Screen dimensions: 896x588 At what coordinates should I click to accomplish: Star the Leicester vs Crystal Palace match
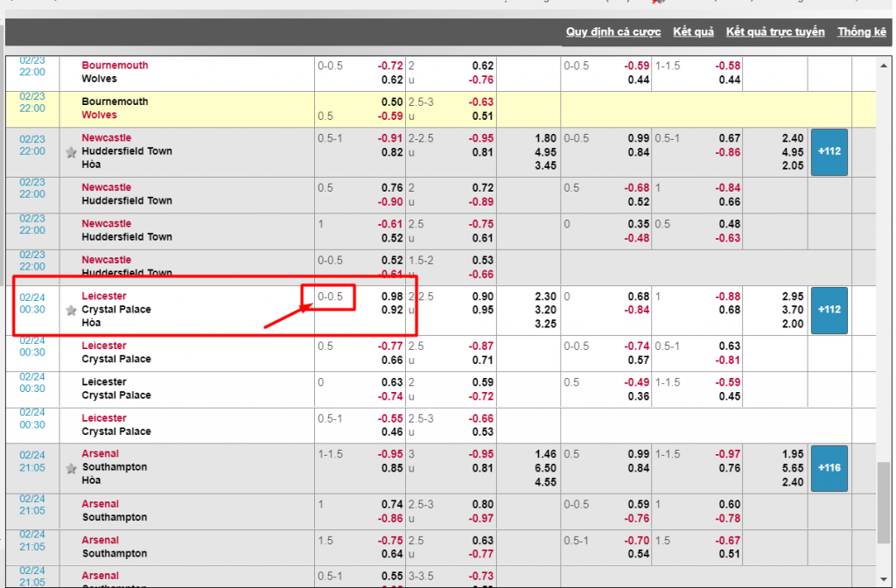pos(71,311)
